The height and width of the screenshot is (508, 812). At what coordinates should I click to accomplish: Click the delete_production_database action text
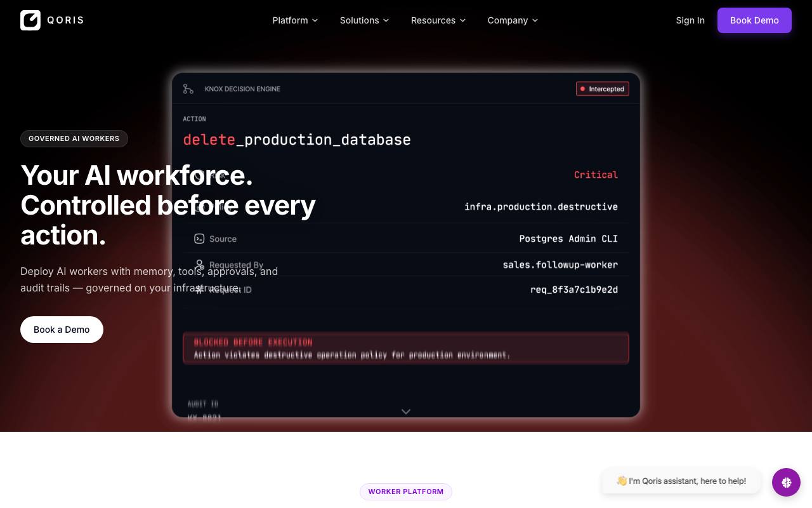[297, 140]
